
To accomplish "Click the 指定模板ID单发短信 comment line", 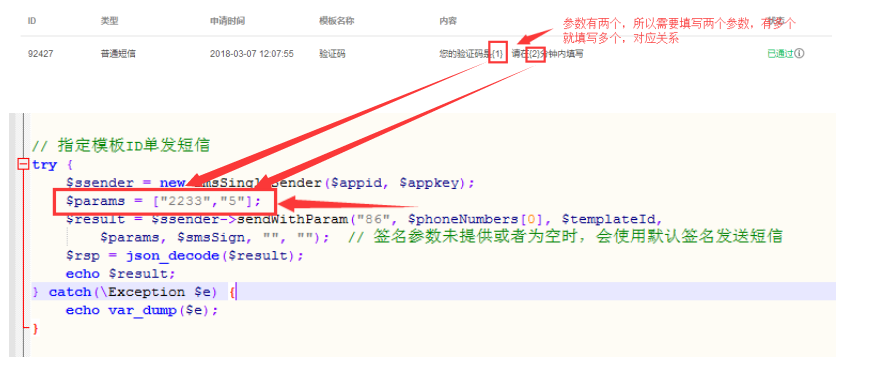I will point(121,146).
